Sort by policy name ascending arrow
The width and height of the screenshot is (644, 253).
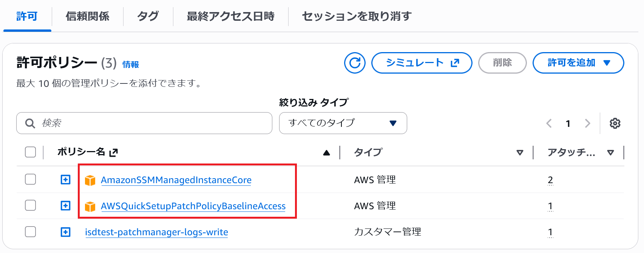coord(327,153)
